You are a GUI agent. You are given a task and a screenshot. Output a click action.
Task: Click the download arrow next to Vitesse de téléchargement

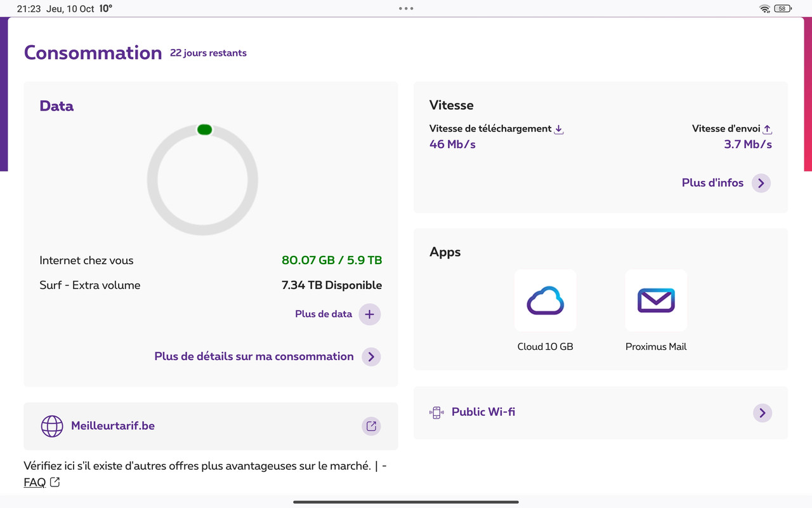click(x=558, y=128)
